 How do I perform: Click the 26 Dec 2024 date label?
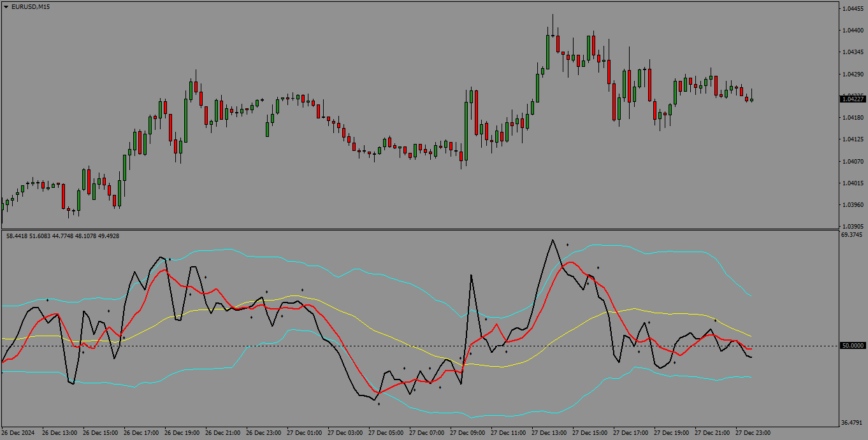(18, 433)
